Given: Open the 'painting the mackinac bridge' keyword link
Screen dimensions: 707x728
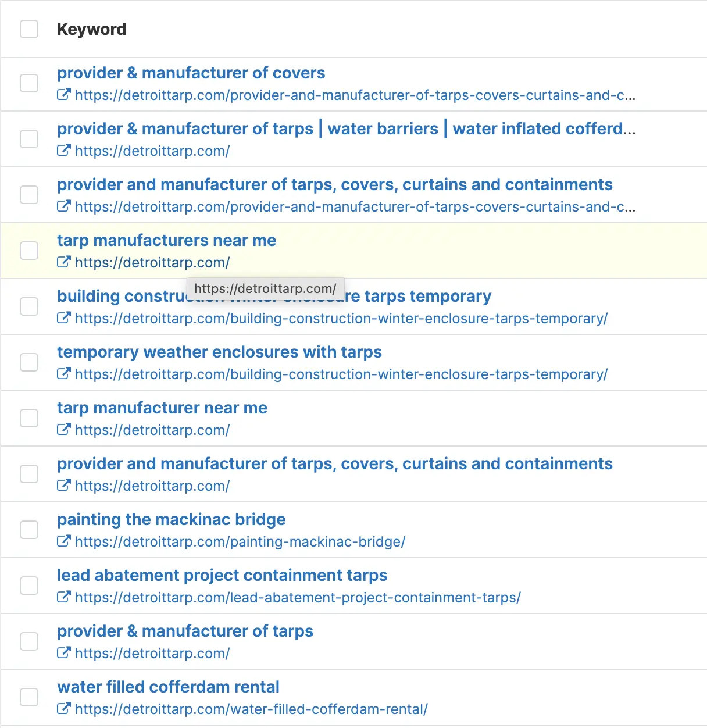Looking at the screenshot, I should tap(171, 519).
